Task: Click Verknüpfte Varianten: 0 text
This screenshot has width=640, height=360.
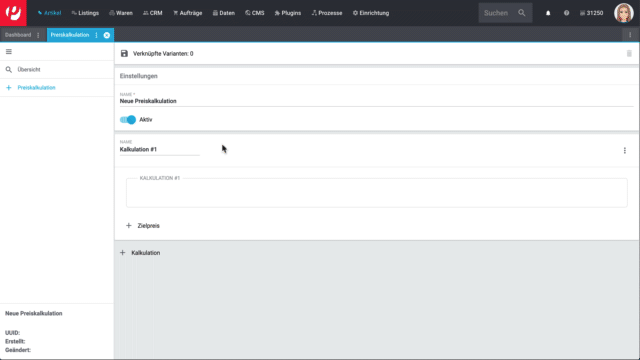Action: tap(163, 53)
